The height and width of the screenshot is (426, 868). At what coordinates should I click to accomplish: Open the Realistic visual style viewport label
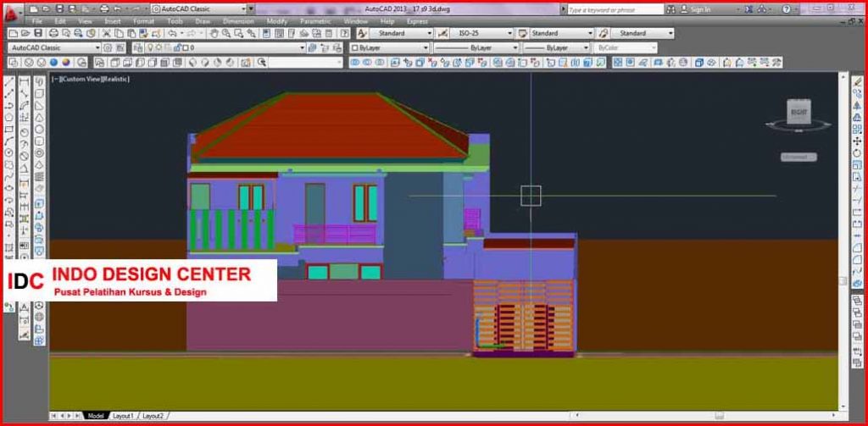click(x=115, y=79)
